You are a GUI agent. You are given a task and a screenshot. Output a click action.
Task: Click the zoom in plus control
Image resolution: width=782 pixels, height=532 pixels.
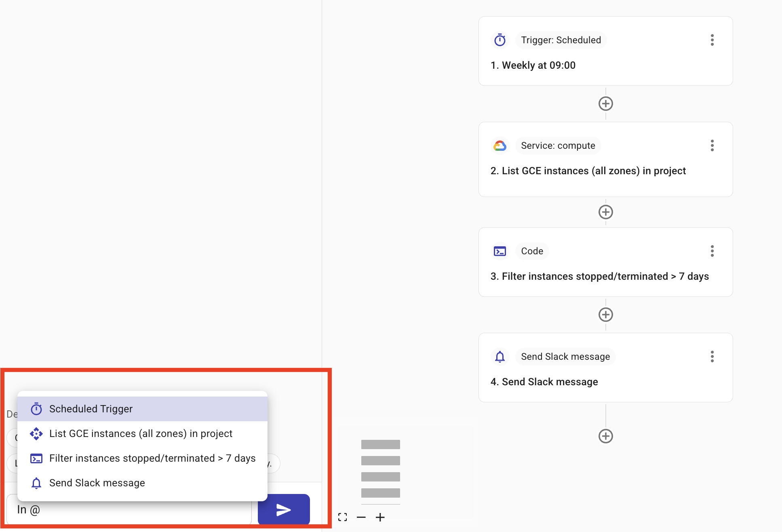[380, 517]
